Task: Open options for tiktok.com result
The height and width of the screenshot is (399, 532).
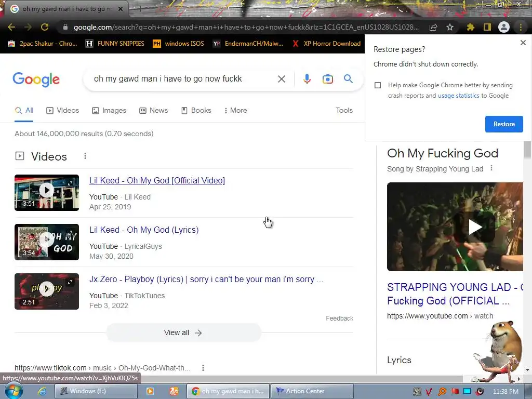Action: point(203,368)
